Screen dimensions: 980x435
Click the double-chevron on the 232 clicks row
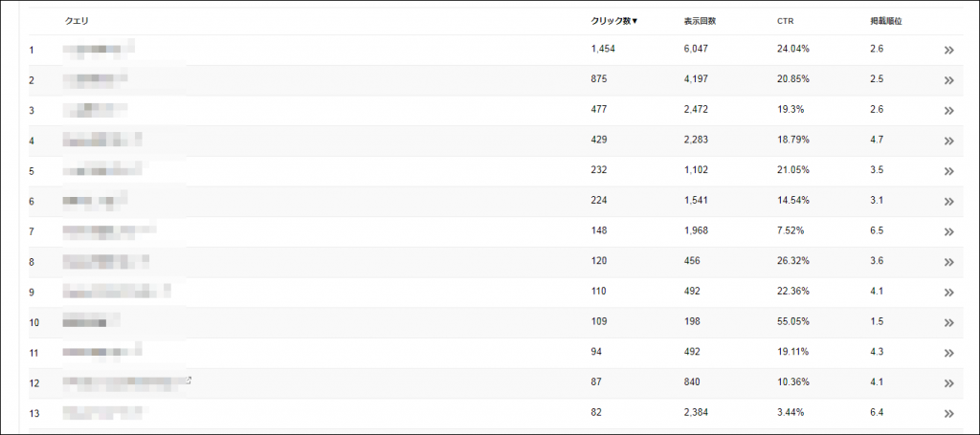click(x=948, y=171)
